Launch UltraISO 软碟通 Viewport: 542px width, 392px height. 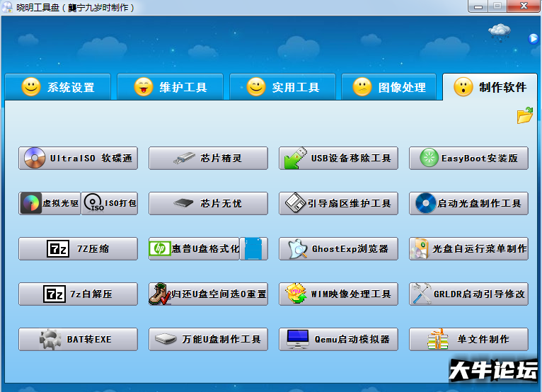click(x=78, y=158)
